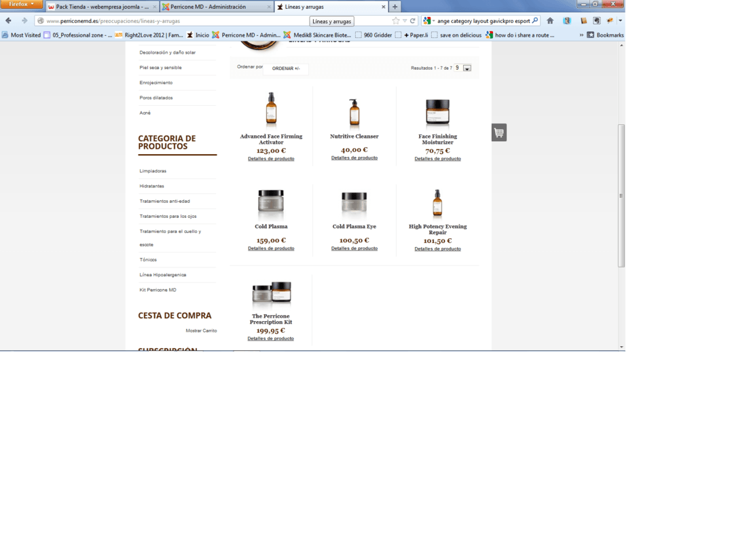747x560 pixels.
Task: Open Detalles de producto for Nutritive Cleanser
Action: [x=354, y=157]
